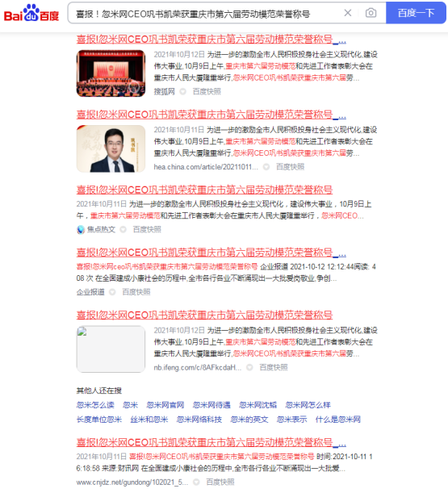448x493 pixels.
Task: Open the result title above the CEO portrait
Action: 211,115
